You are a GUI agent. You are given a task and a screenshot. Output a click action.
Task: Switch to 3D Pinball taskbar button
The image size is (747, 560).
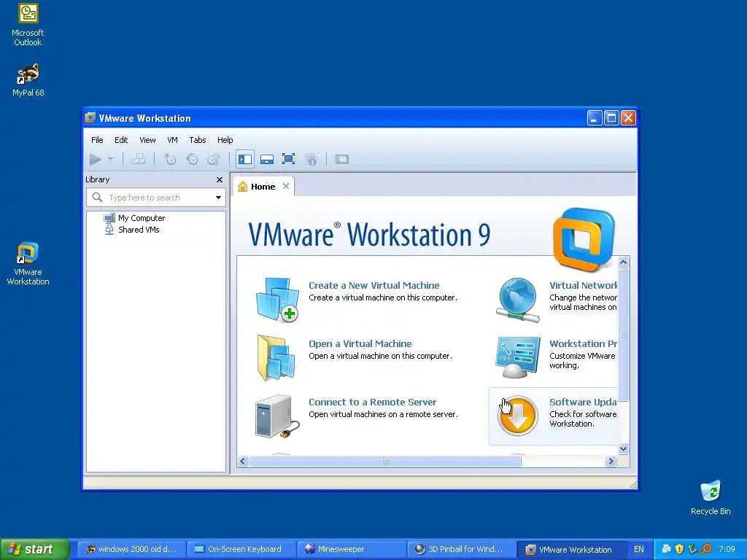(x=461, y=549)
